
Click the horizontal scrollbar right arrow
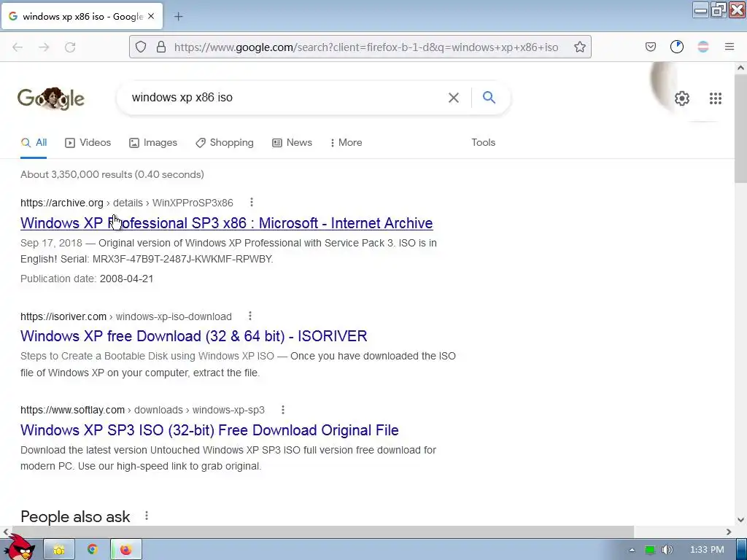pyautogui.click(x=729, y=532)
